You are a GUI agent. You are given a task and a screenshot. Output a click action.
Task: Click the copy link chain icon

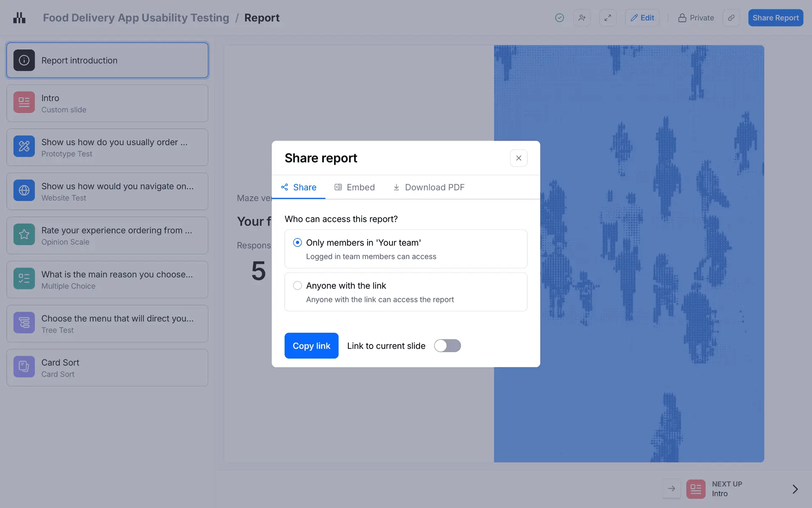pos(731,18)
